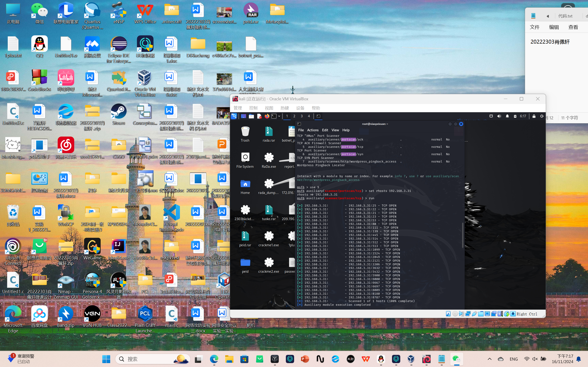Switch to Kali workspace 3
The width and height of the screenshot is (588, 367).
[301, 116]
